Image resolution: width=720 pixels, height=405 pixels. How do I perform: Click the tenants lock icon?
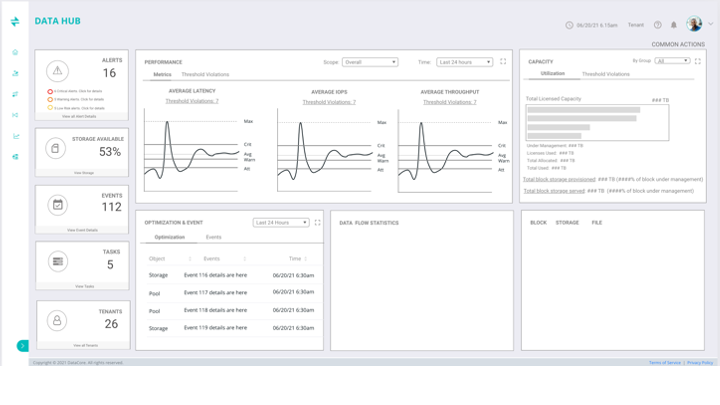click(57, 320)
